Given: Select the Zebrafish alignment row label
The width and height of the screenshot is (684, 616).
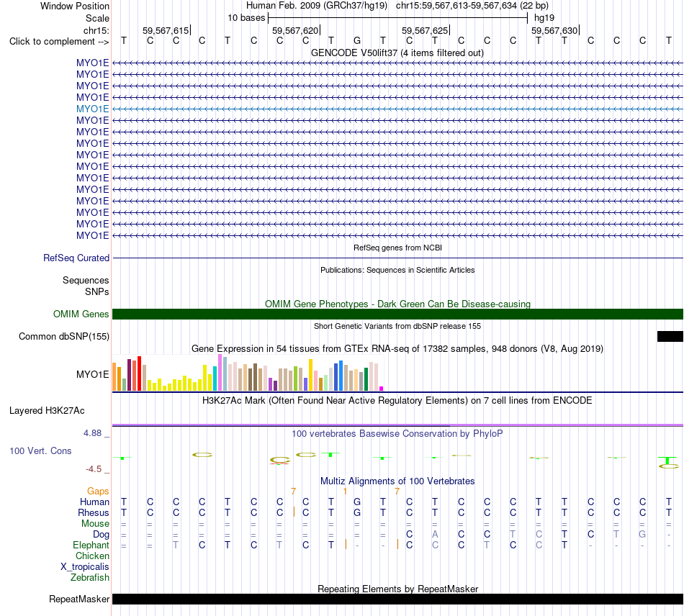Looking at the screenshot, I should point(90,578).
